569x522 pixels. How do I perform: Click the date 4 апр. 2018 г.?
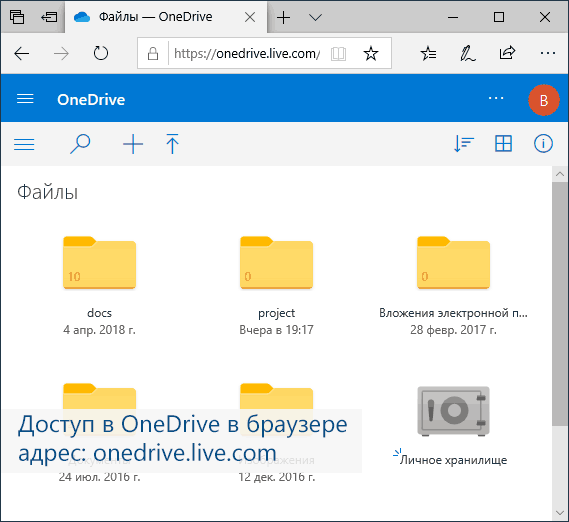click(99, 330)
